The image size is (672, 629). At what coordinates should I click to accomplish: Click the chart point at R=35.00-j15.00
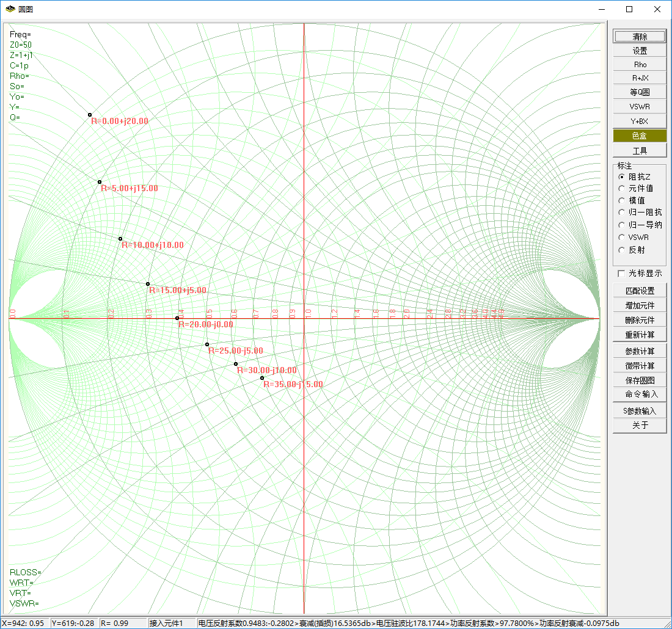click(x=262, y=378)
